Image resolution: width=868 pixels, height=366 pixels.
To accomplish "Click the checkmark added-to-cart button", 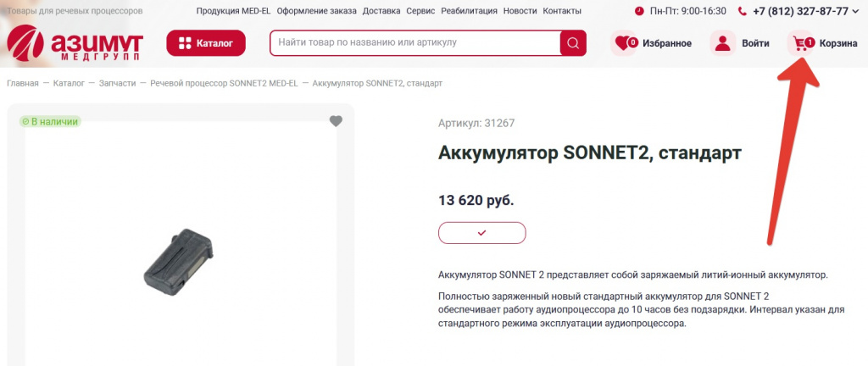I will click(482, 233).
